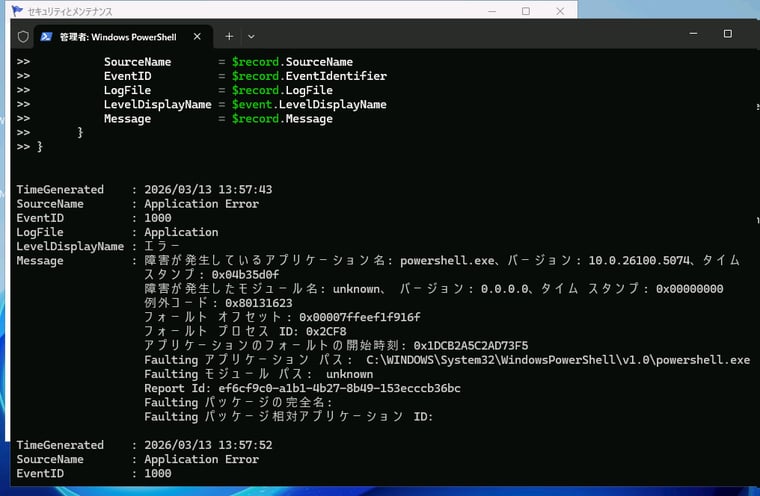Click the first LogFile value Application
760x496 pixels.
coord(181,232)
